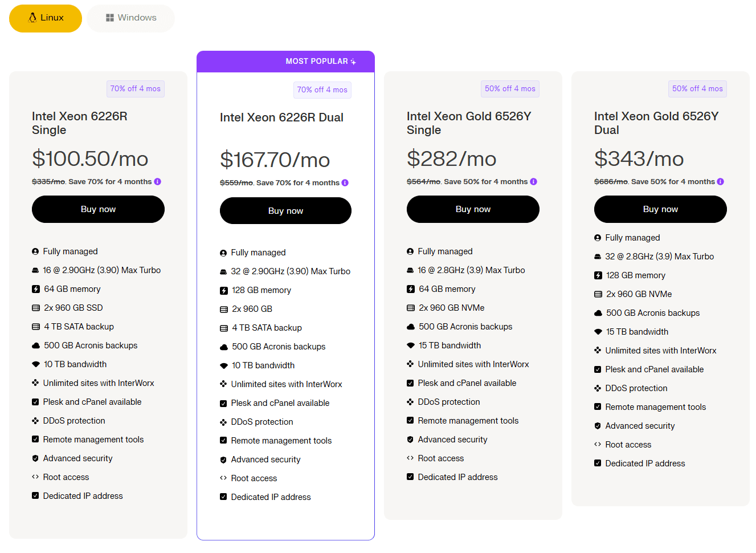
Task: Click the $100.50/mo price
Action: click(x=90, y=159)
